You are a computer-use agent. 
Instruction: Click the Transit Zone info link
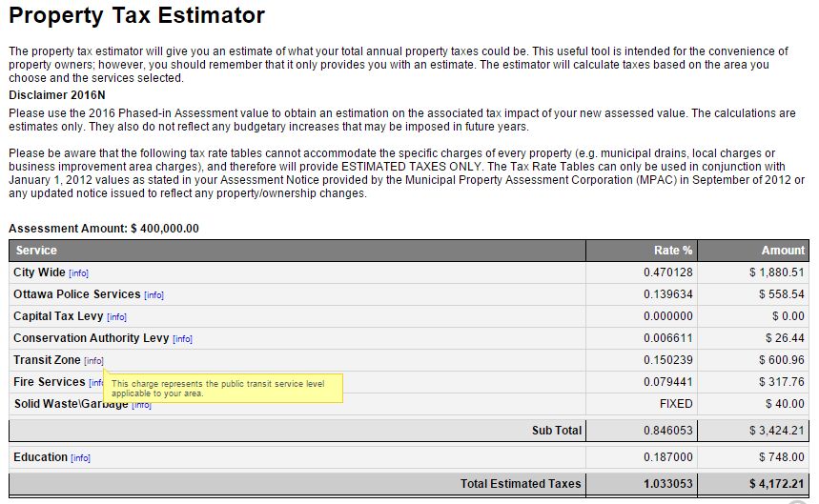point(93,361)
